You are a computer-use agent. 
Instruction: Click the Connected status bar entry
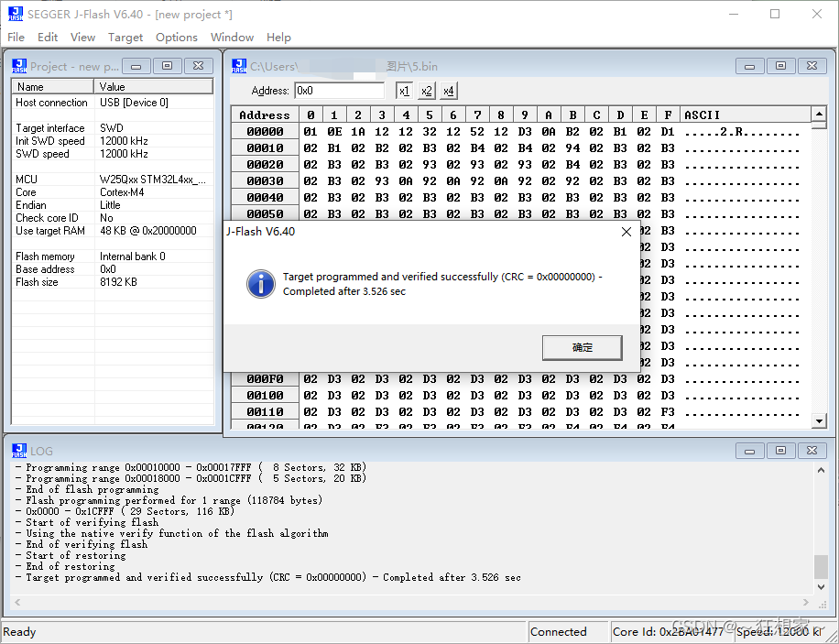(x=570, y=632)
